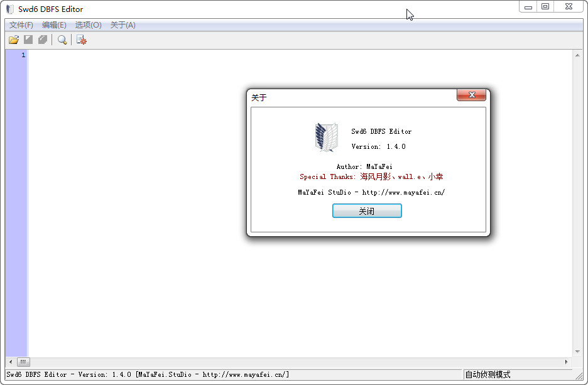Click the vertical scrollbar up arrow
The height and width of the screenshot is (385, 588).
577,56
